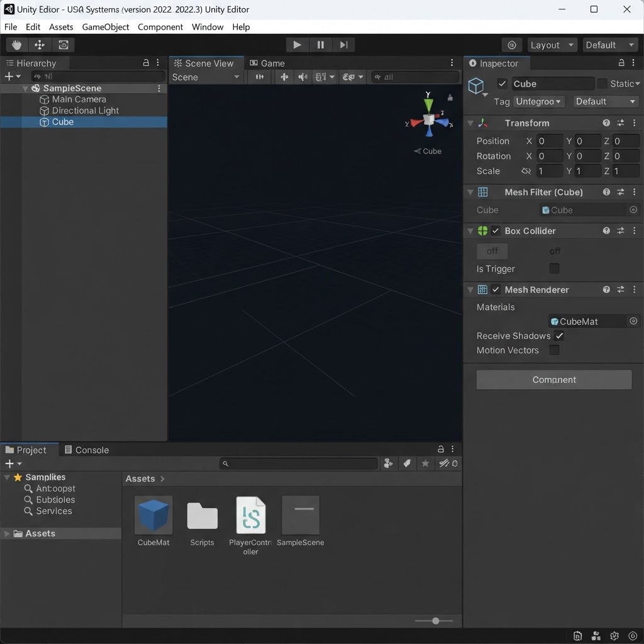The height and width of the screenshot is (644, 644).
Task: Select the Move tool in toolbar
Action: 40,45
